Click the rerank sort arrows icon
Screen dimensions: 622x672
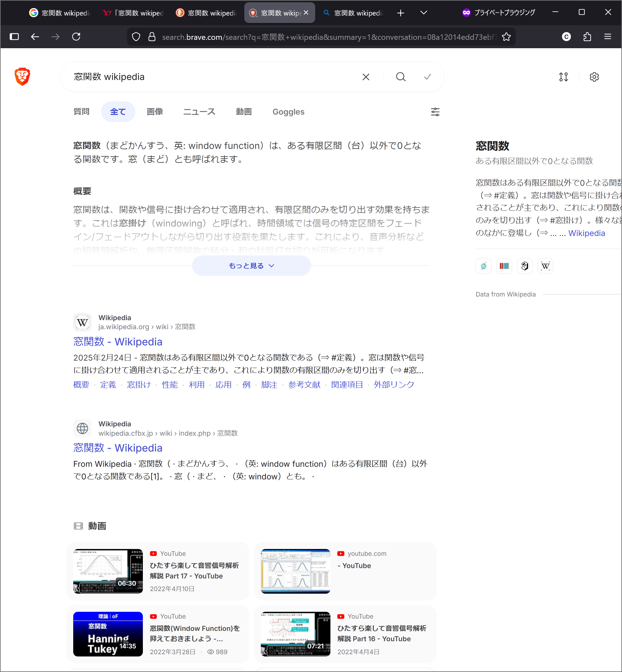click(x=563, y=77)
